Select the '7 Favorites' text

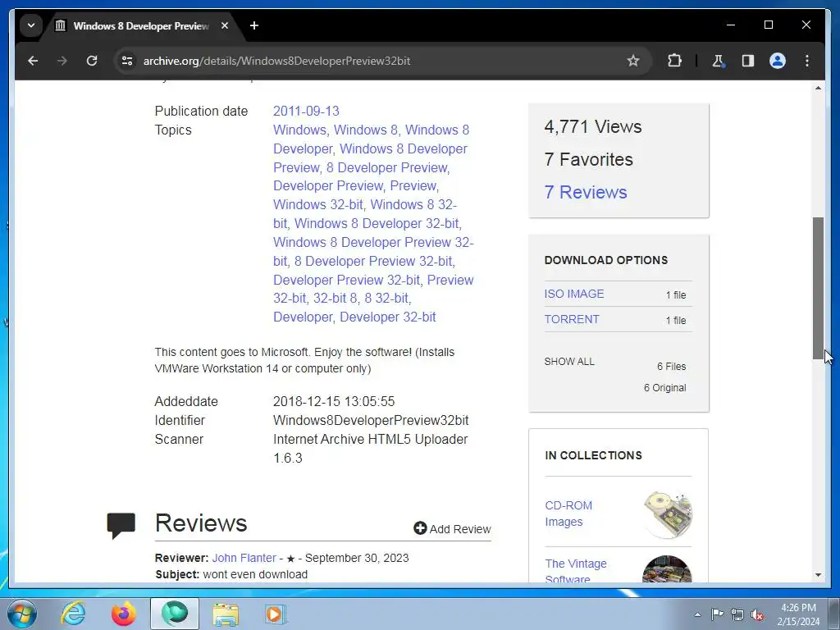[x=588, y=159]
